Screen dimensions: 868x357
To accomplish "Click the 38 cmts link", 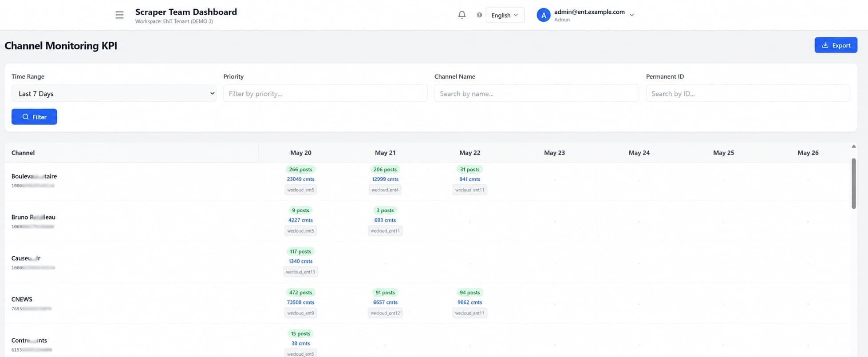I will (x=300, y=343).
